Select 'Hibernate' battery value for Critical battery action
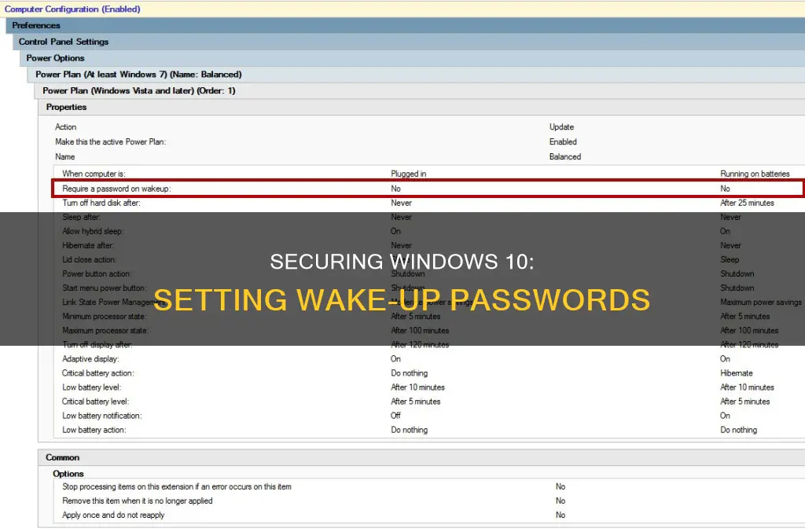 (x=736, y=373)
